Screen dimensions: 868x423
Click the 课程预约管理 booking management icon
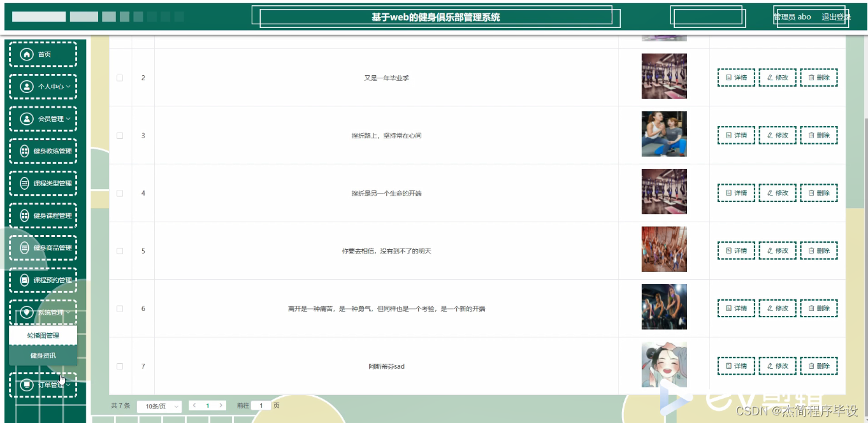(25, 280)
